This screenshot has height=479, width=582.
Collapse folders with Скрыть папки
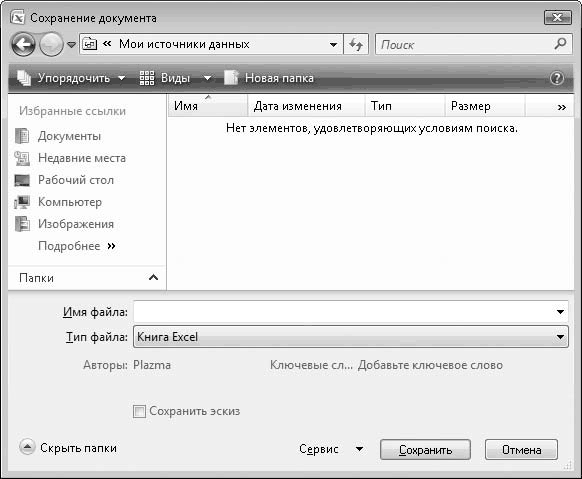click(68, 447)
